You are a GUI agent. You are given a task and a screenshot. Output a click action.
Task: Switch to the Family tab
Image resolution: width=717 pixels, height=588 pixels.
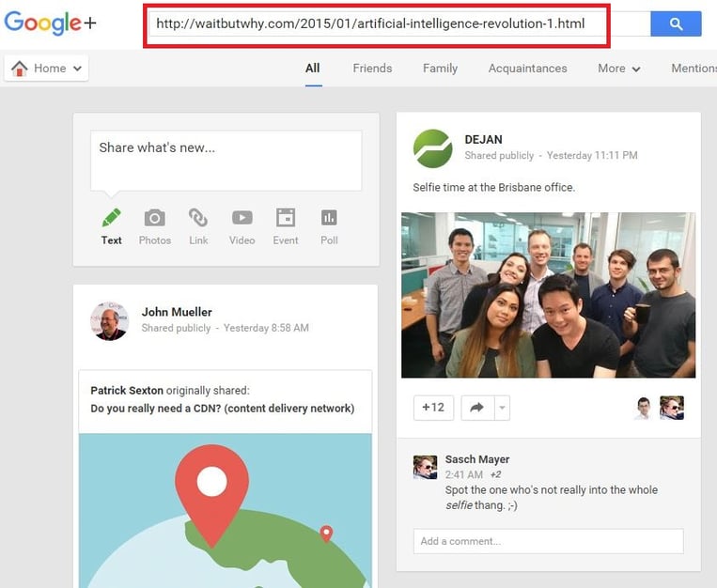coord(440,69)
